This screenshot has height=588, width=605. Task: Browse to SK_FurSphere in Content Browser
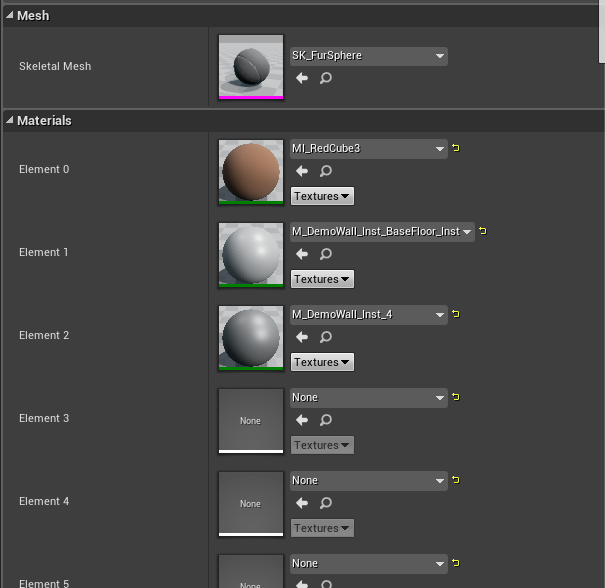(326, 78)
